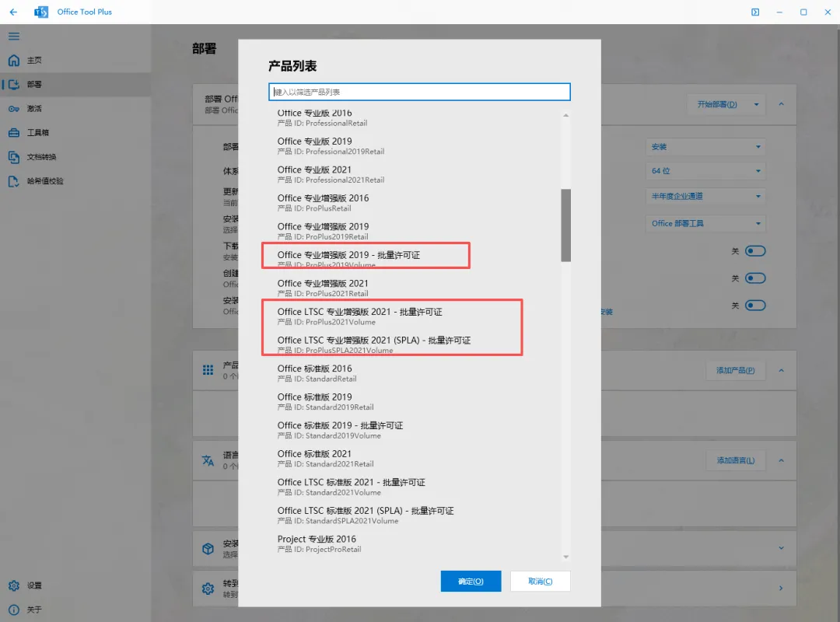The image size is (840, 622).
Task: Toggle the third 关 switch in deploy settings
Action: pyautogui.click(x=755, y=306)
